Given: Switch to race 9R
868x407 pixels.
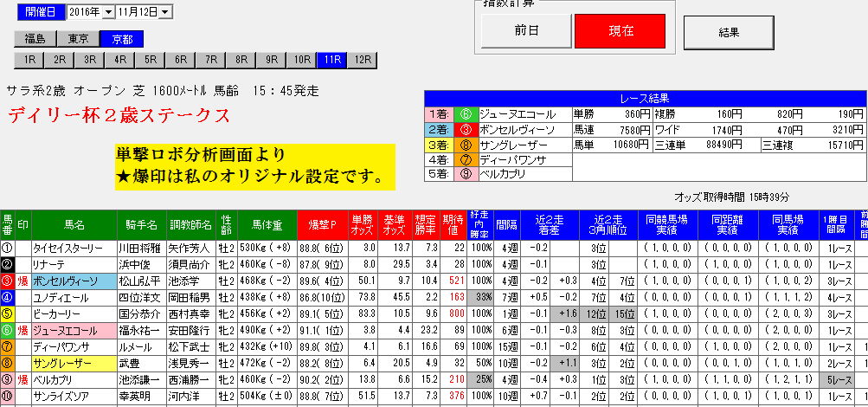Looking at the screenshot, I should pos(271,61).
